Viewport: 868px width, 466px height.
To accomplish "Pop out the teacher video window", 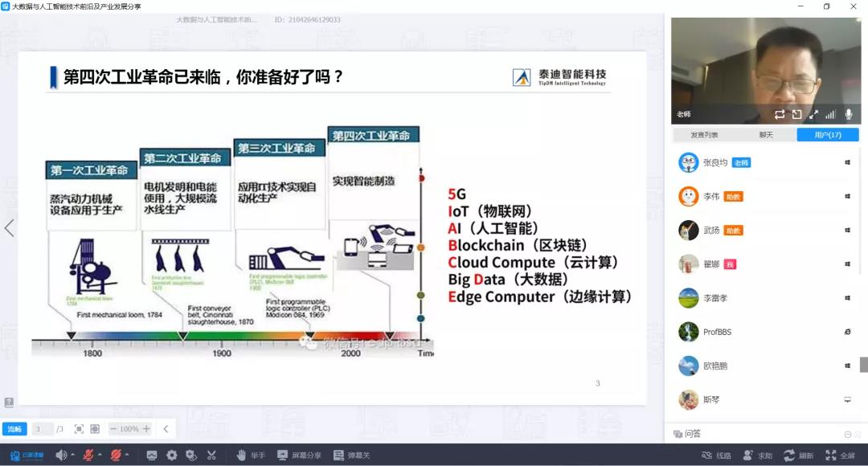I will point(796,115).
